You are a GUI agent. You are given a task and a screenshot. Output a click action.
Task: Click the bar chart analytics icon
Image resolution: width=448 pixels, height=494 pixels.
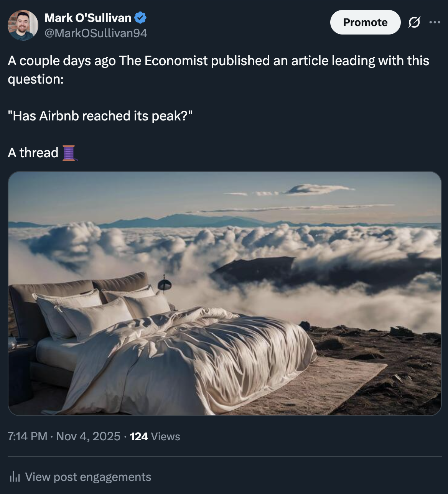pos(15,477)
